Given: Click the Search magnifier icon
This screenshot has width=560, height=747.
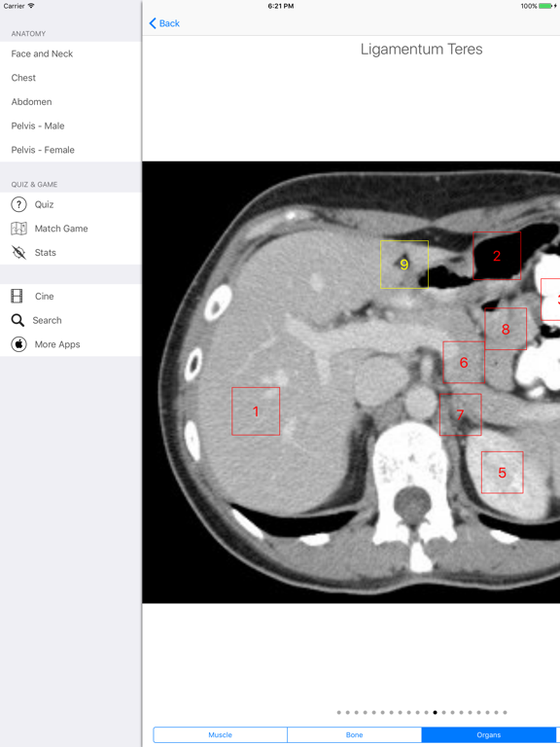Looking at the screenshot, I should coord(17,320).
